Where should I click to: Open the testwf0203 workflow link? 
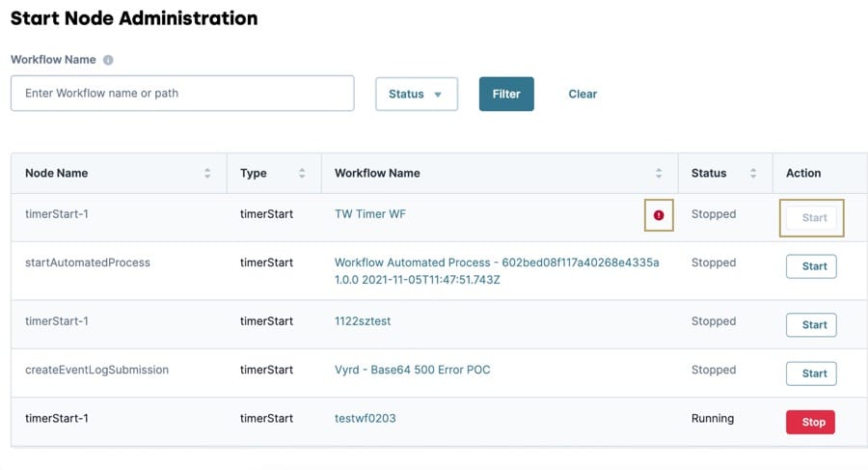click(366, 419)
